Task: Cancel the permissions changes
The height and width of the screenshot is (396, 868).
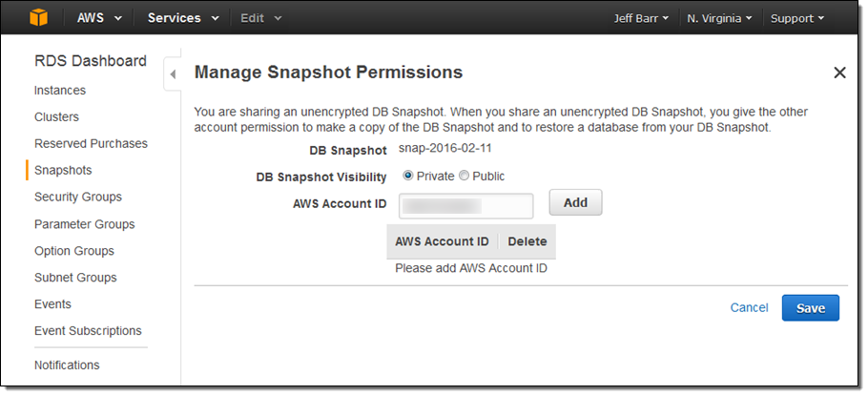Action: pos(749,307)
